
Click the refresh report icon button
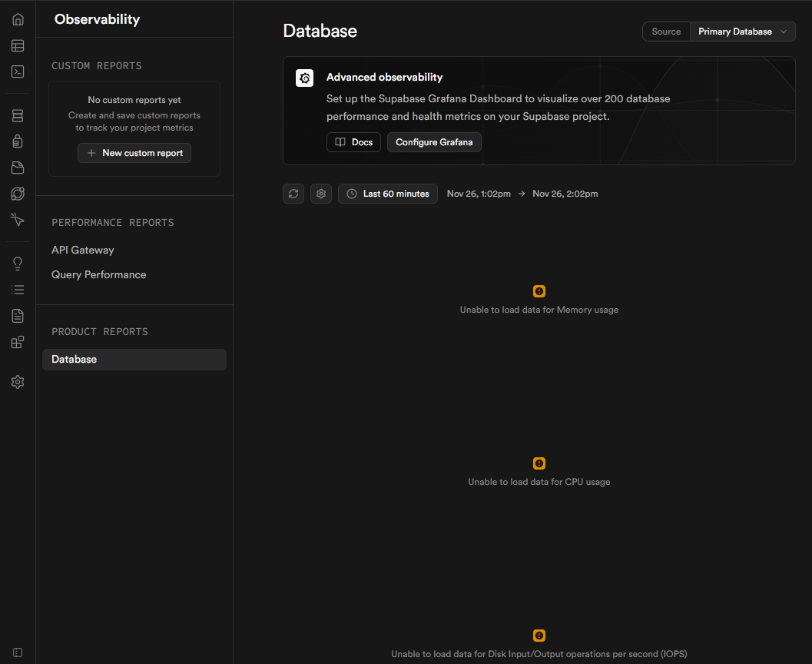click(293, 194)
